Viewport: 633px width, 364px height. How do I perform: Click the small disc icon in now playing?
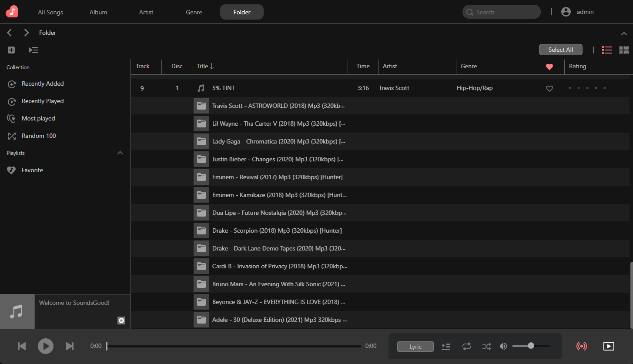pyautogui.click(x=121, y=321)
